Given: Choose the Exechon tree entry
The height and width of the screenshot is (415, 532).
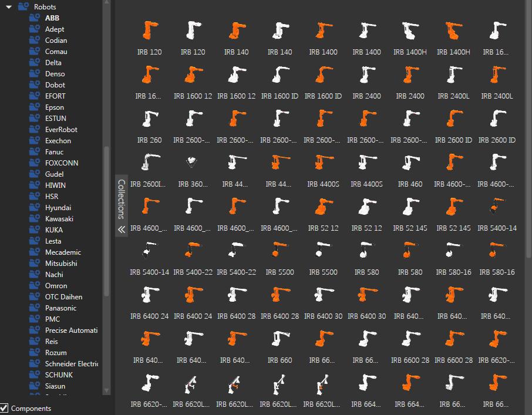Looking at the screenshot, I should [x=58, y=141].
